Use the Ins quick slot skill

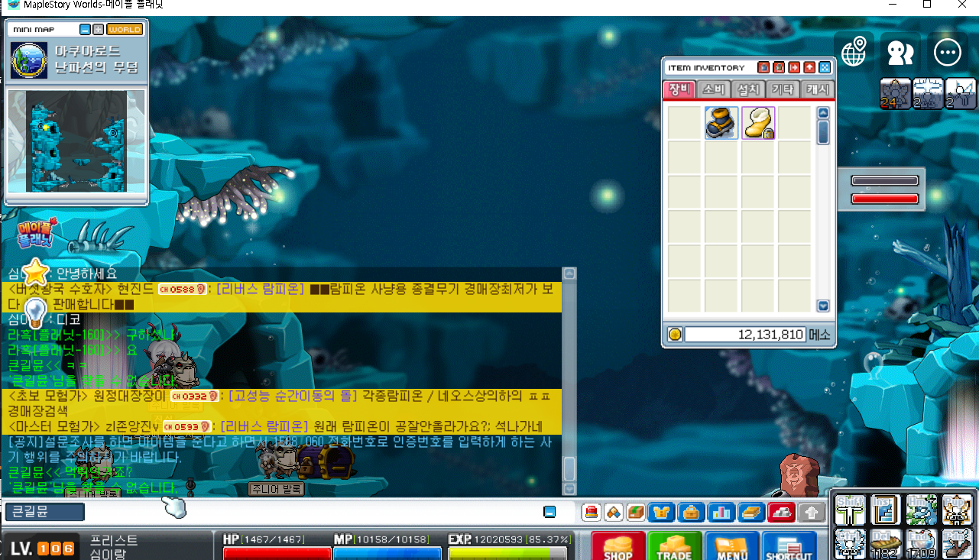[886, 509]
